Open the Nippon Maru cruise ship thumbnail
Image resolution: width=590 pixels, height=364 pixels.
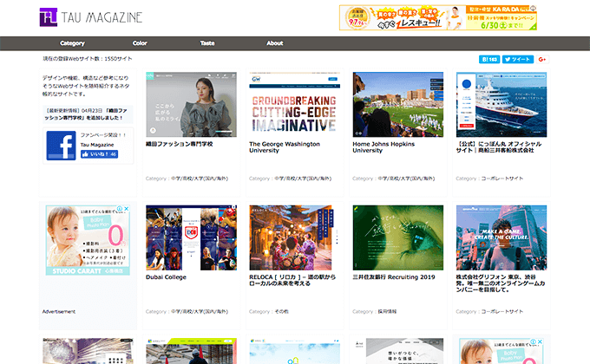[x=501, y=105]
